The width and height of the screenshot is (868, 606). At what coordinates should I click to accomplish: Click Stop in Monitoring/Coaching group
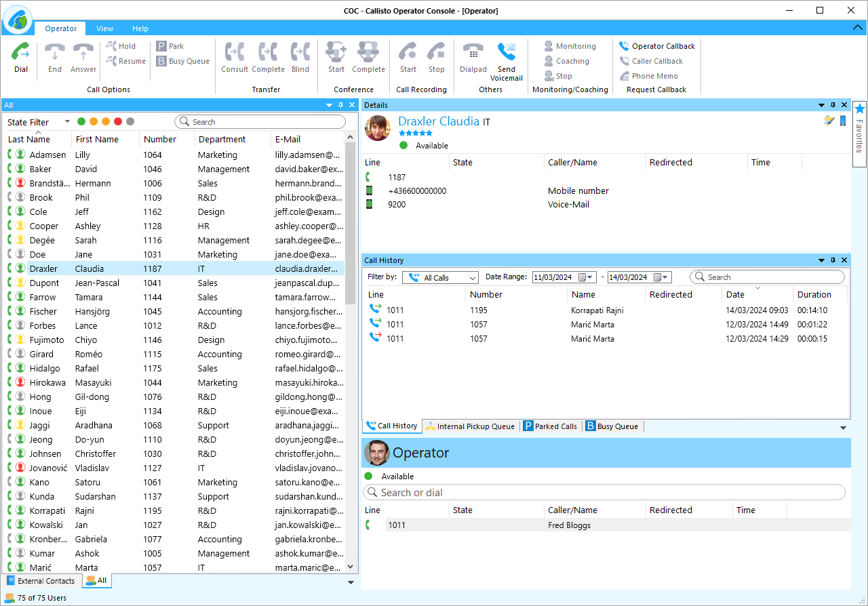(x=559, y=76)
